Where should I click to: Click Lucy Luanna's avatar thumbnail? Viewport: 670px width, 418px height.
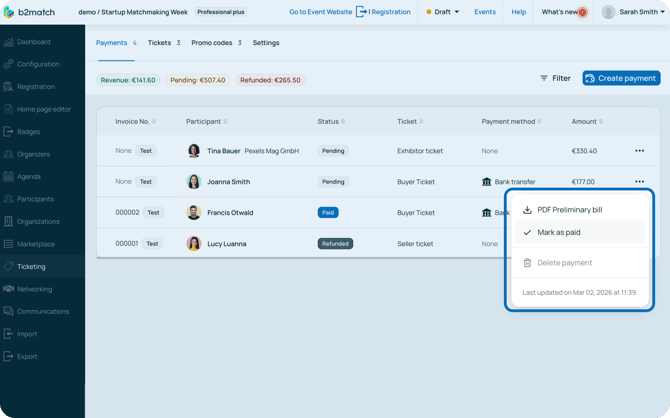(x=194, y=244)
